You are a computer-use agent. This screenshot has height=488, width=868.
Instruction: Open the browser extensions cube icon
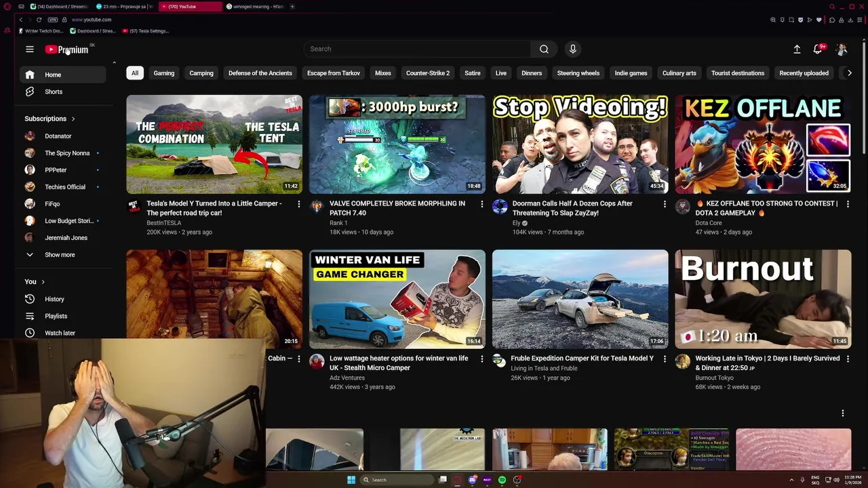pyautogui.click(x=832, y=20)
